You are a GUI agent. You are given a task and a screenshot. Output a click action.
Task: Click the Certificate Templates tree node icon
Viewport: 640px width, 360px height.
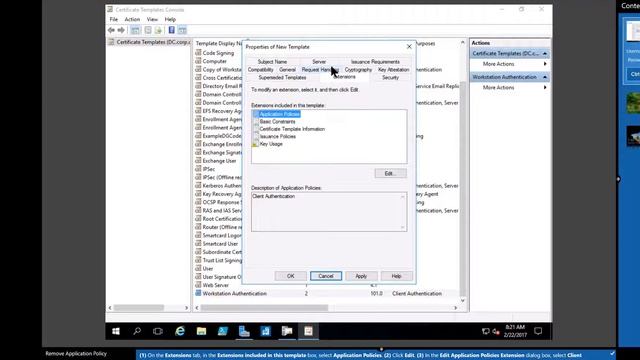[111, 42]
